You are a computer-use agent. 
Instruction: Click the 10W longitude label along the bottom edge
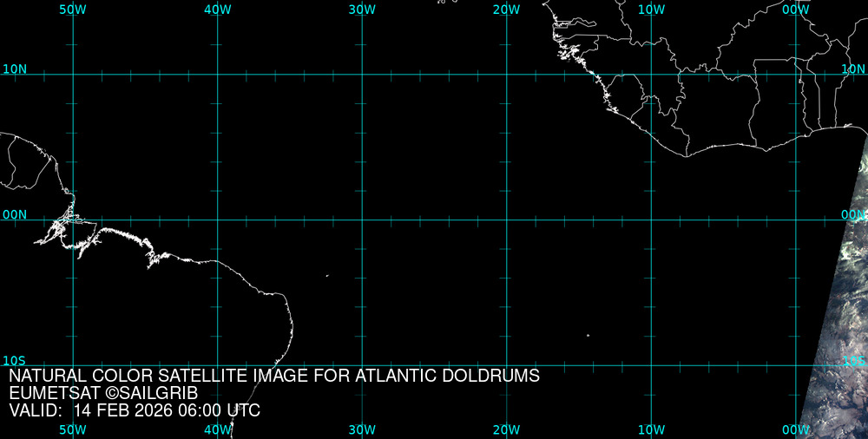pos(651,429)
